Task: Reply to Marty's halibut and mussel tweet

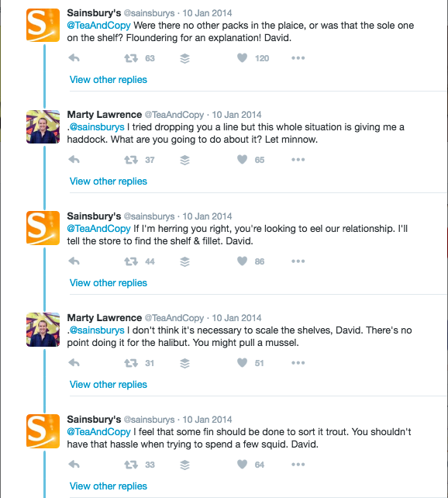Action: (x=74, y=363)
